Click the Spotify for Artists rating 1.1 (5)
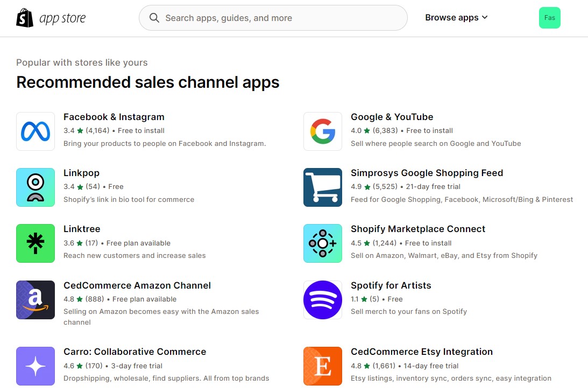This screenshot has width=588, height=392. point(365,299)
